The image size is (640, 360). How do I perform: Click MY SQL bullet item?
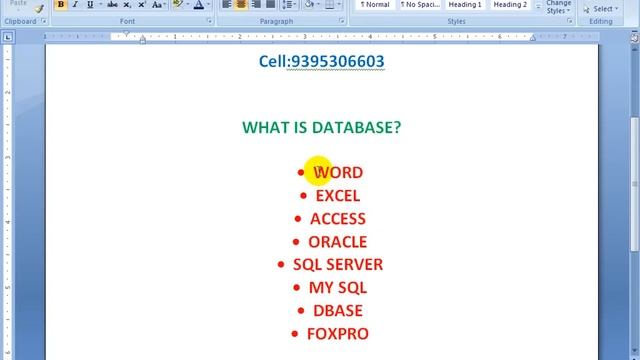(338, 288)
